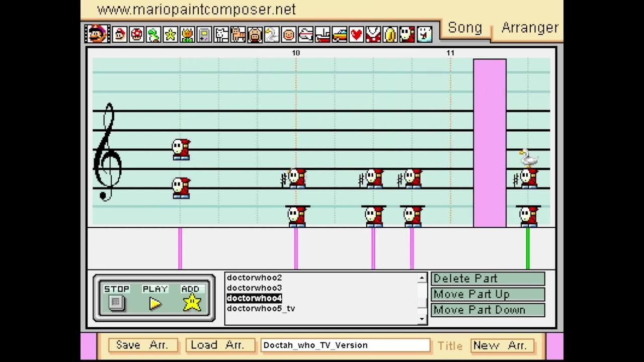Click the www.mariopaintcomposer.net address text
This screenshot has height=362, width=644.
click(x=196, y=10)
